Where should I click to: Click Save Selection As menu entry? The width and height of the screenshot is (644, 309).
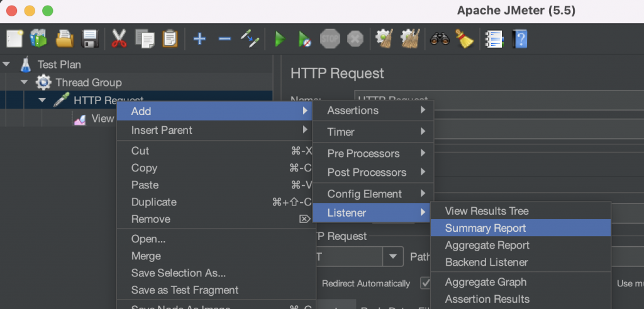[178, 273]
